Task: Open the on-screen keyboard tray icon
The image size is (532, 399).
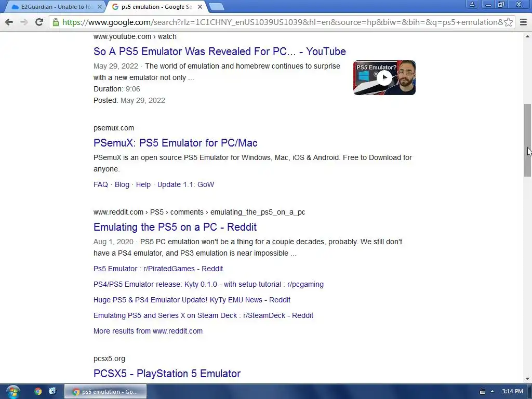Action: (482, 392)
